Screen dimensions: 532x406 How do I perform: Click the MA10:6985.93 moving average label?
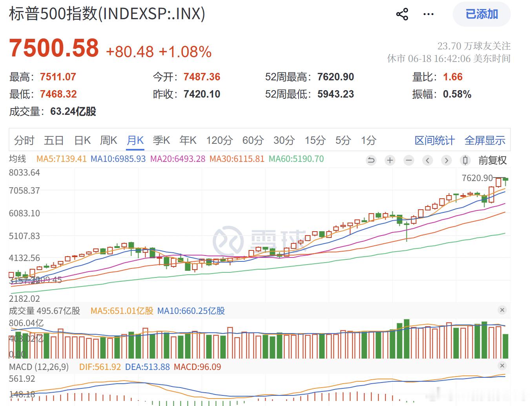coord(118,159)
